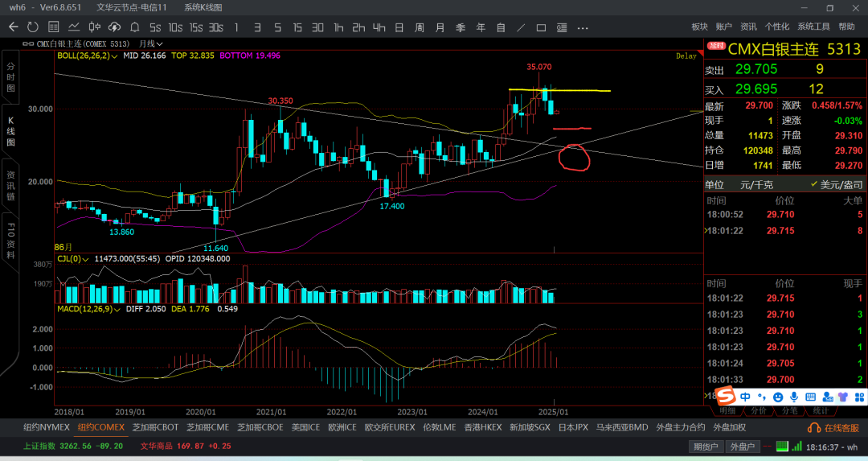Refresh the chart with the reload icon

[33, 27]
